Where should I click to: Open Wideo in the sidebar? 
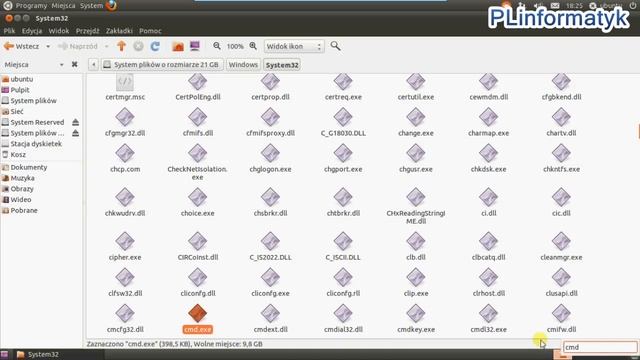[x=20, y=200]
